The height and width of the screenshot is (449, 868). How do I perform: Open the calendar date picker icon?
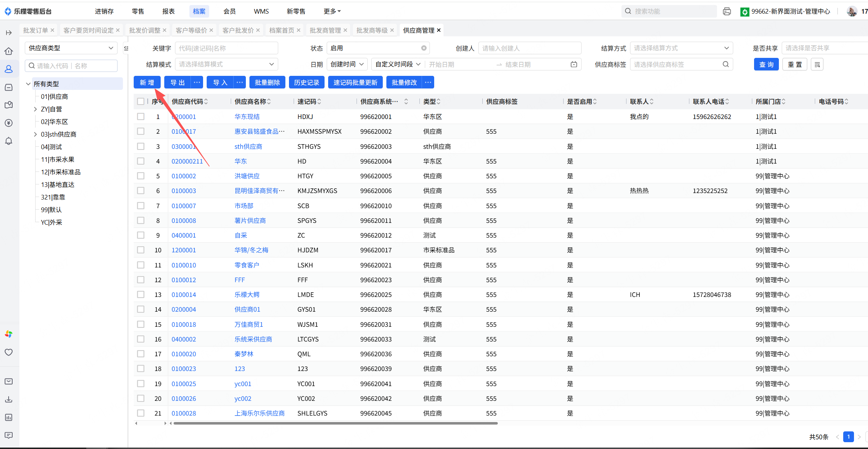(x=574, y=64)
